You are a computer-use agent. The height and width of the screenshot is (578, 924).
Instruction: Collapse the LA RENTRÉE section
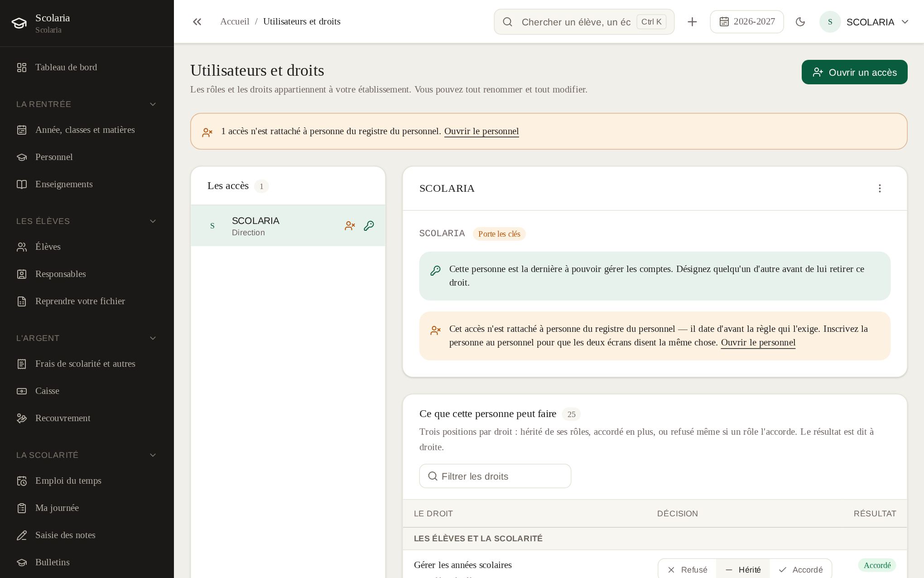click(87, 104)
